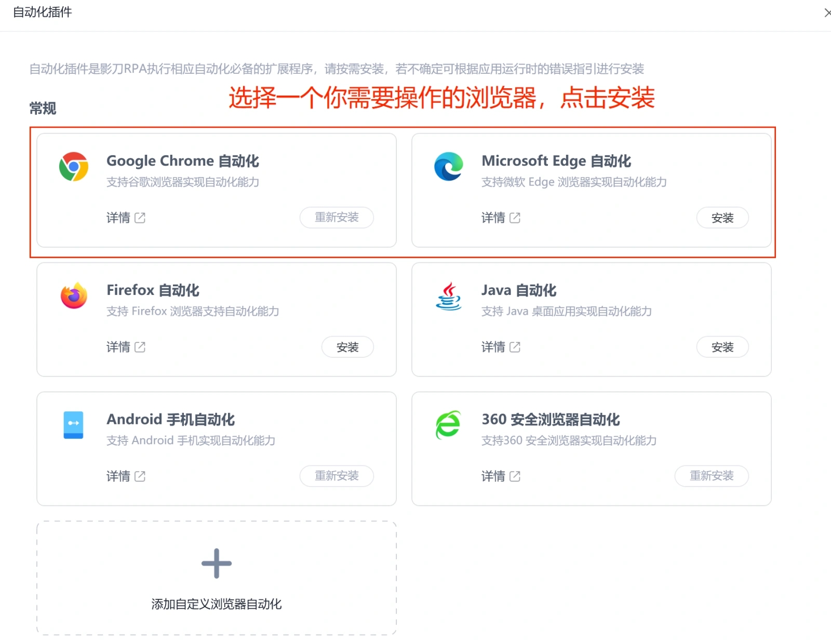
Task: Open external link icon in Firefox card
Action: point(140,347)
